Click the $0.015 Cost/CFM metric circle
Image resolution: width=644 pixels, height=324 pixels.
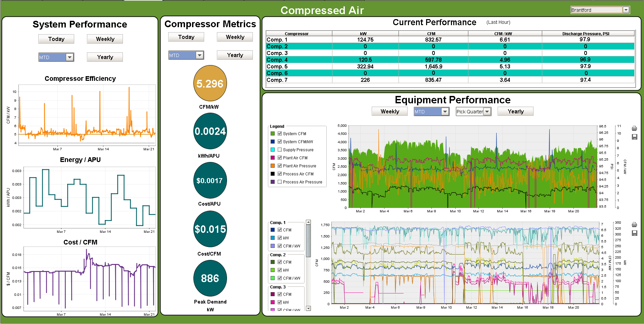coord(210,229)
